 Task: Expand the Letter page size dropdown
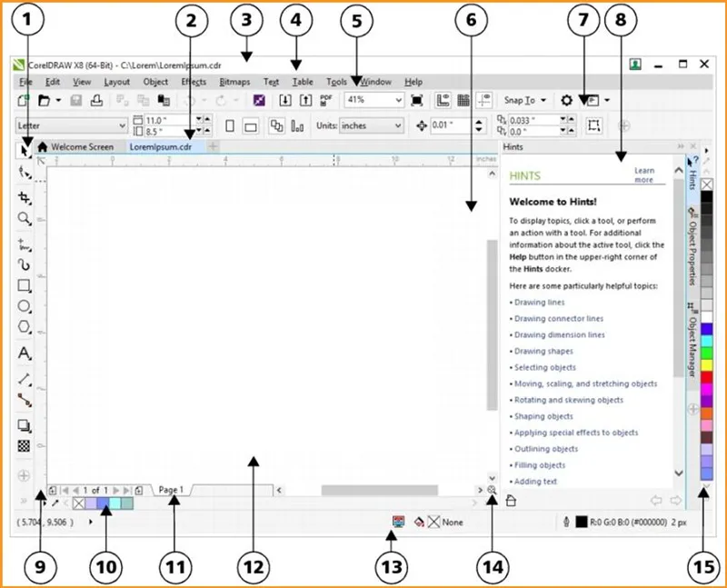tap(122, 125)
